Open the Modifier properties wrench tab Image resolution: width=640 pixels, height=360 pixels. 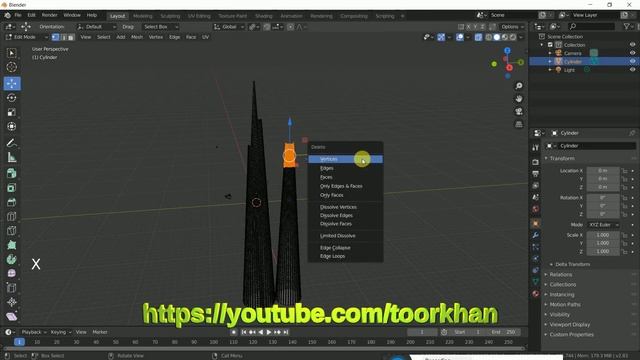coord(536,235)
